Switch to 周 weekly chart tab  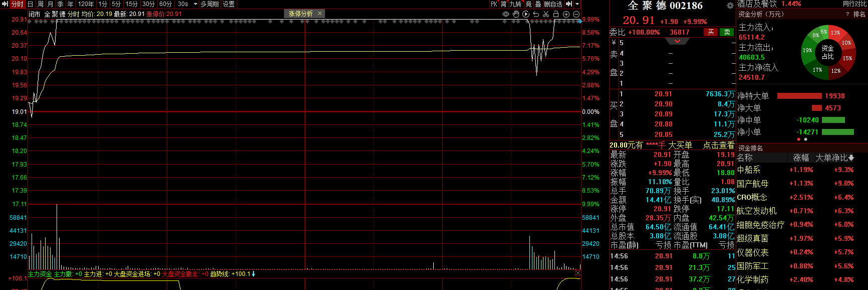pyautogui.click(x=41, y=4)
